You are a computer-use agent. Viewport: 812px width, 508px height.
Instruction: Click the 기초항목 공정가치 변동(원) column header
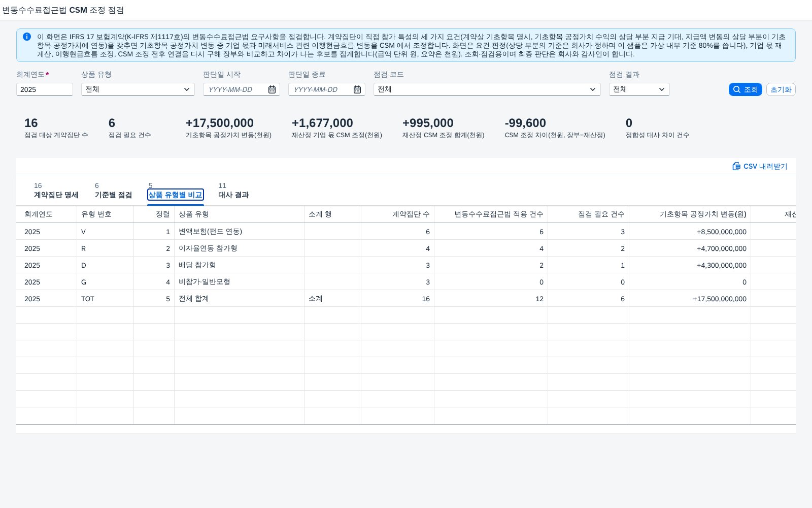690,214
